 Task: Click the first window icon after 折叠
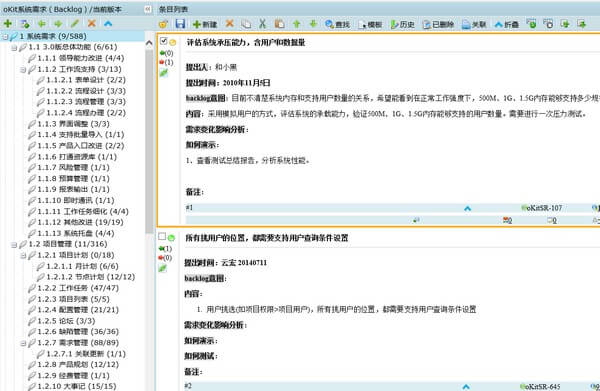click(x=532, y=24)
